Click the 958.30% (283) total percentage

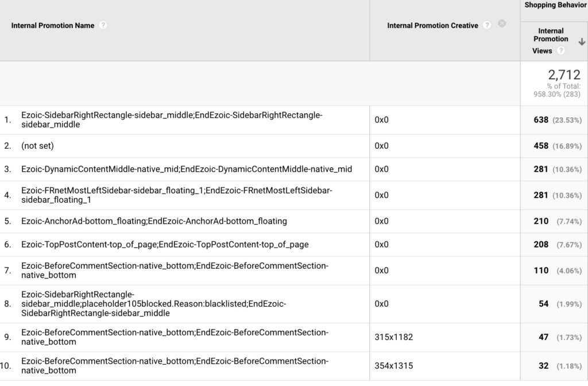557,94
